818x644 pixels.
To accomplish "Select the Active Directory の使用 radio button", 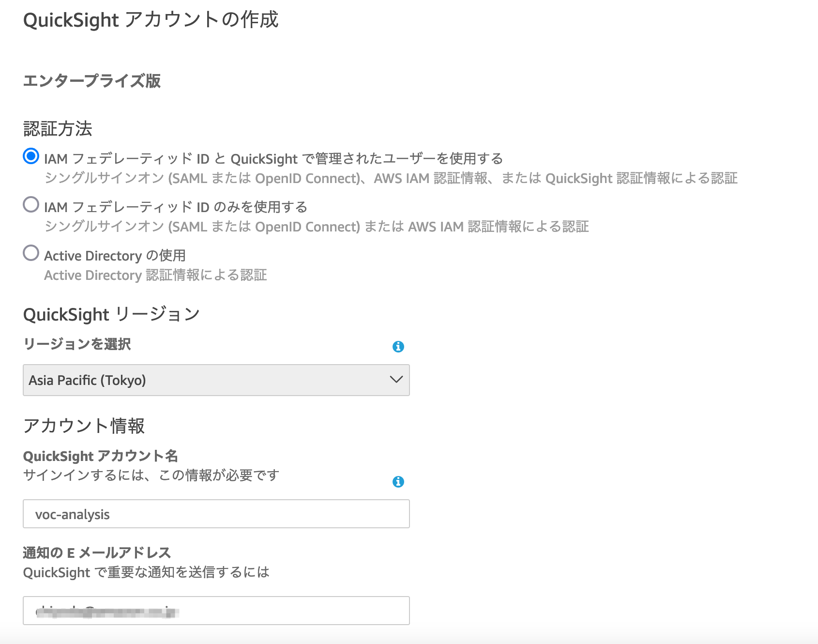I will click(31, 253).
